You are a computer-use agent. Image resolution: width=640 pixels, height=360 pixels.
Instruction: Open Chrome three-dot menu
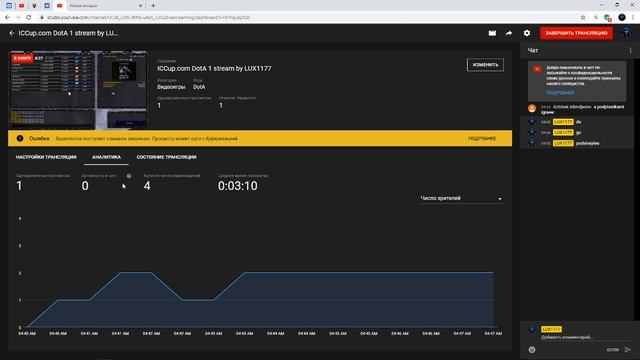(633, 18)
